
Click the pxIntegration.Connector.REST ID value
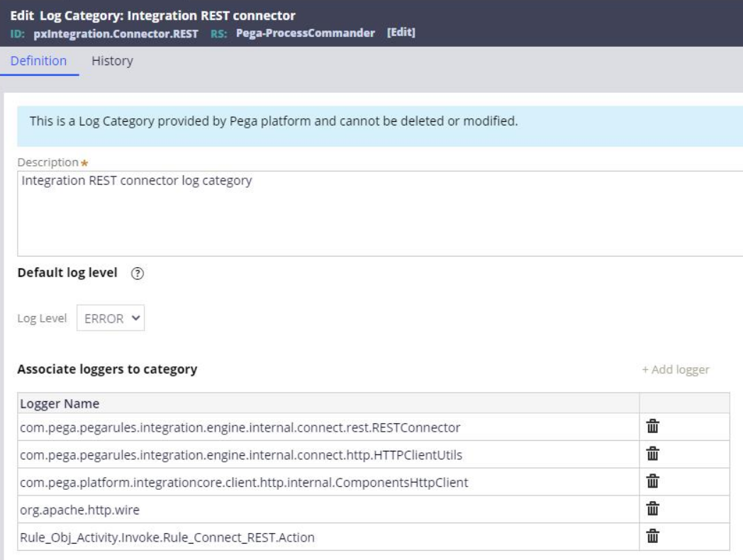pos(116,33)
